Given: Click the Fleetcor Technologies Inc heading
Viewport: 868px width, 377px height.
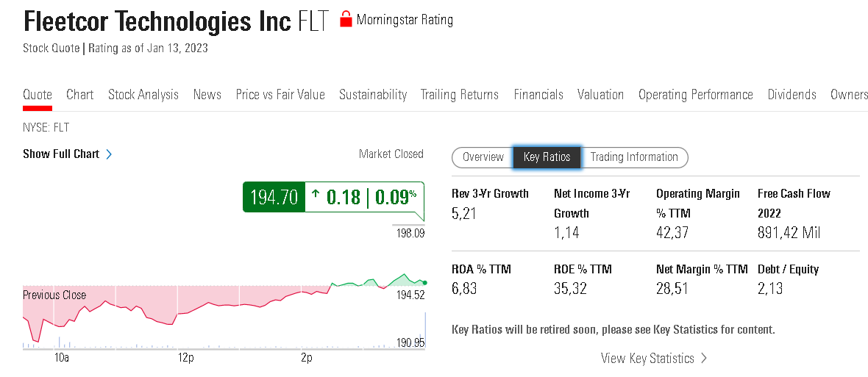Looking at the screenshot, I should click(157, 21).
